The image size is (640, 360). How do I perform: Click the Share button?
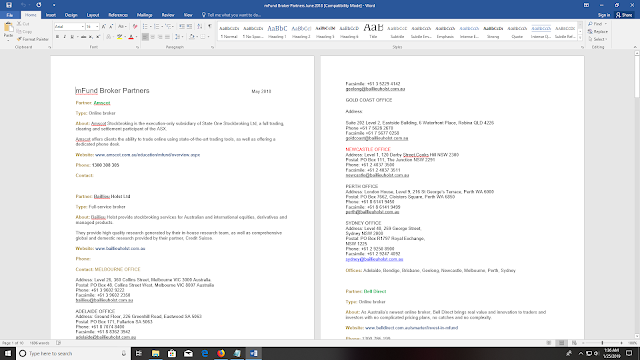624,15
